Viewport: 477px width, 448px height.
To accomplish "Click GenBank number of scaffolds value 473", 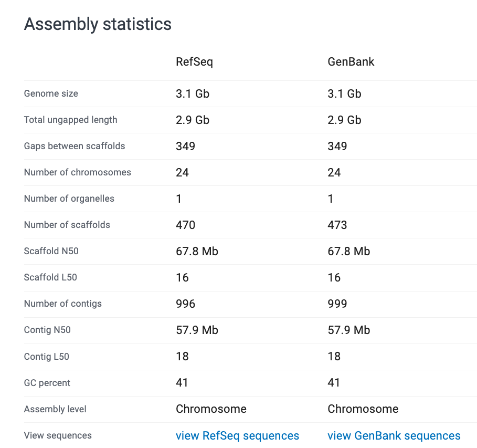I will pos(337,225).
